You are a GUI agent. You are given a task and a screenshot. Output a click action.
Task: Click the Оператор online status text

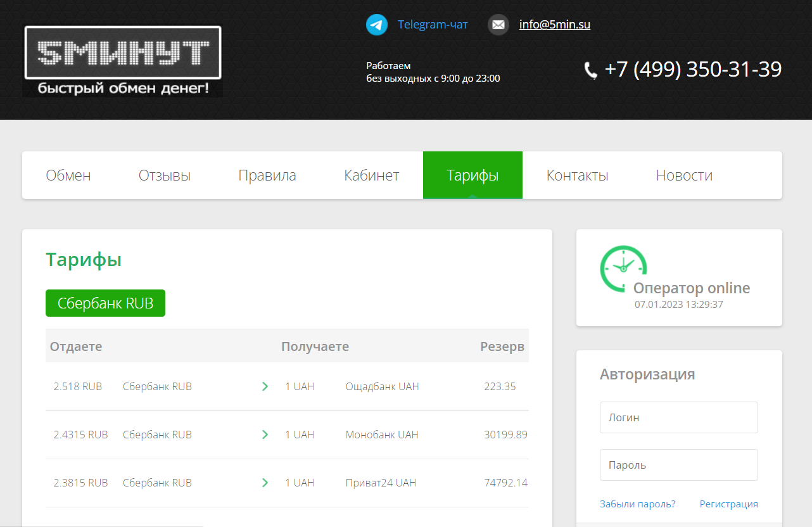(692, 288)
